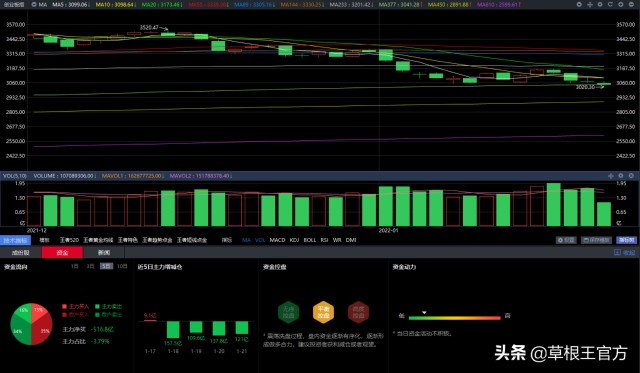
Task: Click the gear icon in VOL panel header
Action: [621, 176]
